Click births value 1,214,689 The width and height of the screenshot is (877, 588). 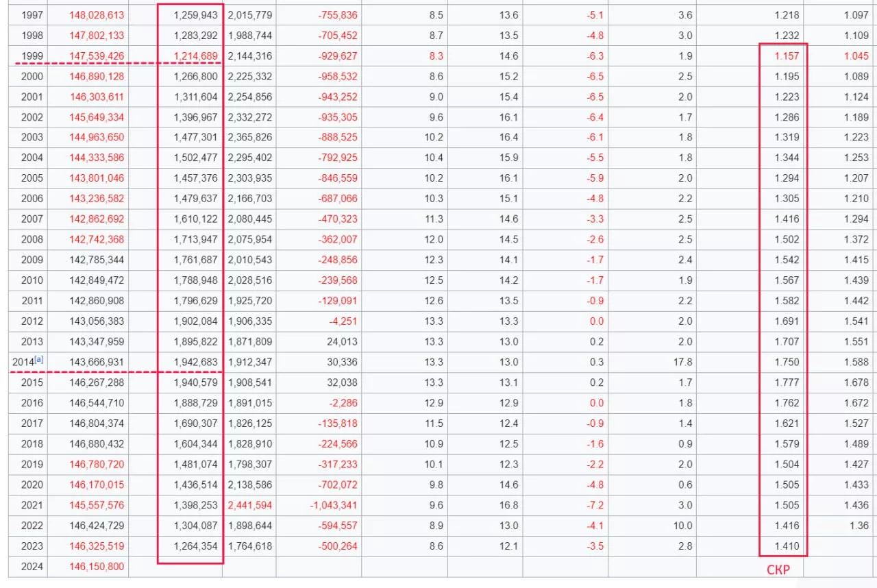195,56
